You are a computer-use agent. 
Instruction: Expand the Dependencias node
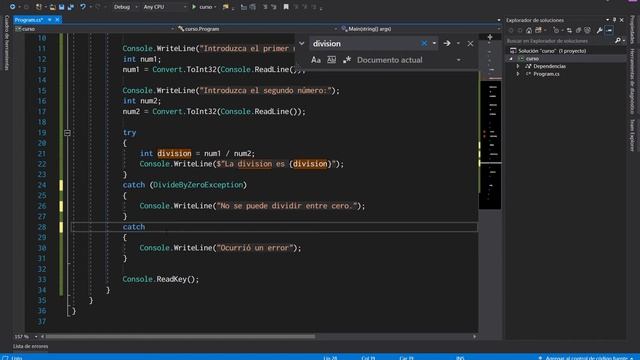(x=518, y=66)
